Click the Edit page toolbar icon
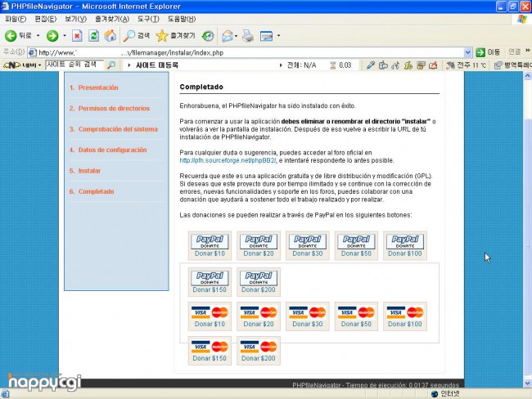This screenshot has height=399, width=532. [x=266, y=36]
